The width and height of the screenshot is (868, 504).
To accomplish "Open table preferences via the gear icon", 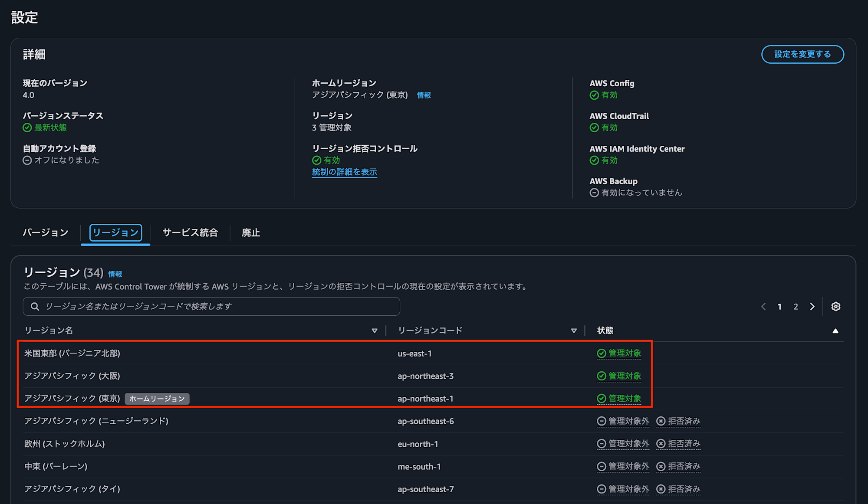I will pos(835,306).
